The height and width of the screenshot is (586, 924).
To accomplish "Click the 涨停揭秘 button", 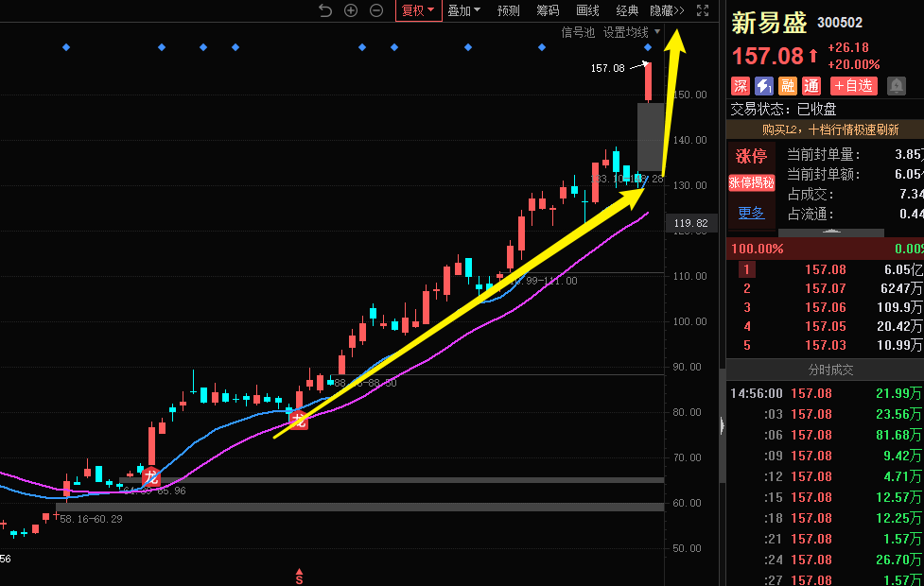I will click(751, 182).
